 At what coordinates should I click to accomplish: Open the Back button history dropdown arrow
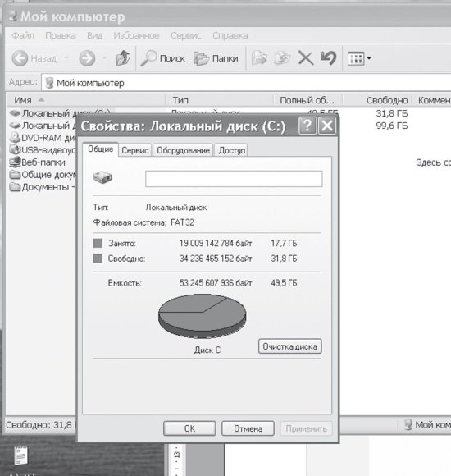[x=66, y=57]
